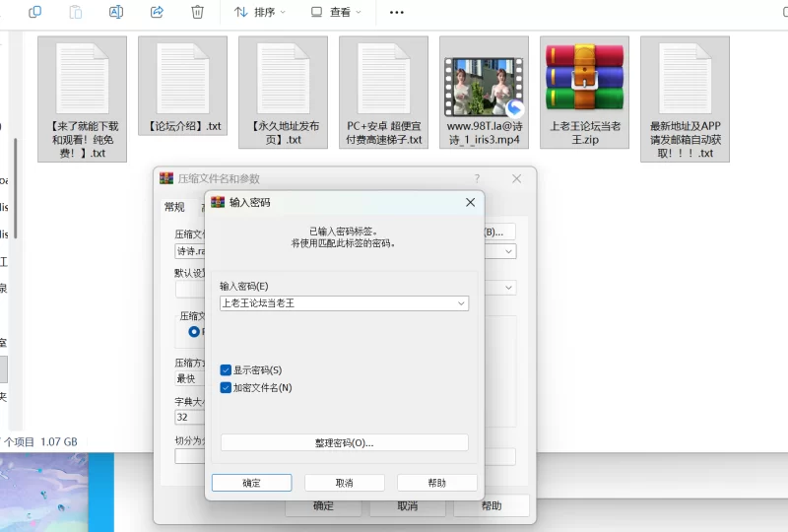
Task: Click 确定 in the 输入密码 dialog
Action: tap(251, 483)
